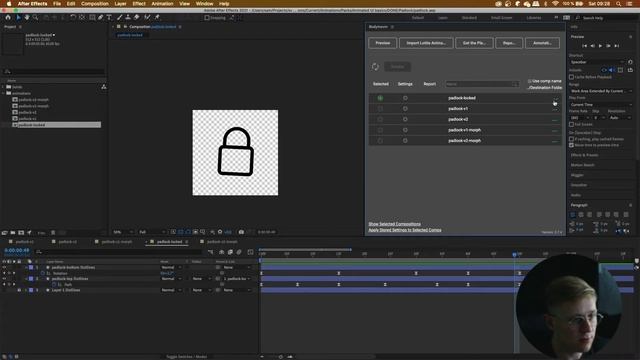Open viewer resolution Full dropdown
This screenshot has height=360, width=640.
[152, 232]
